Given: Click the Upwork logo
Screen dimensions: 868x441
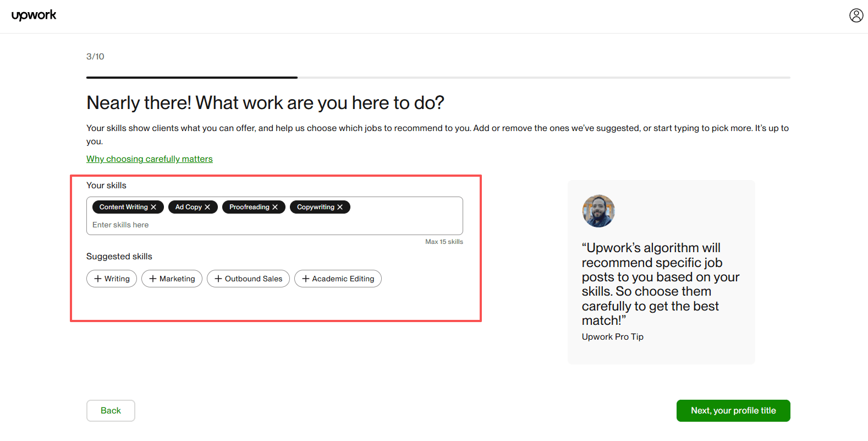Looking at the screenshot, I should tap(34, 15).
